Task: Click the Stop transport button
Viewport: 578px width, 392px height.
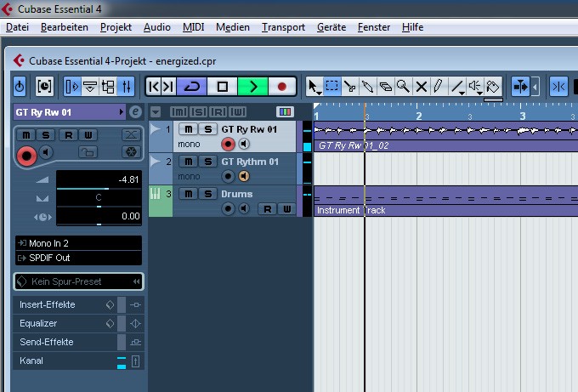Action: click(223, 87)
